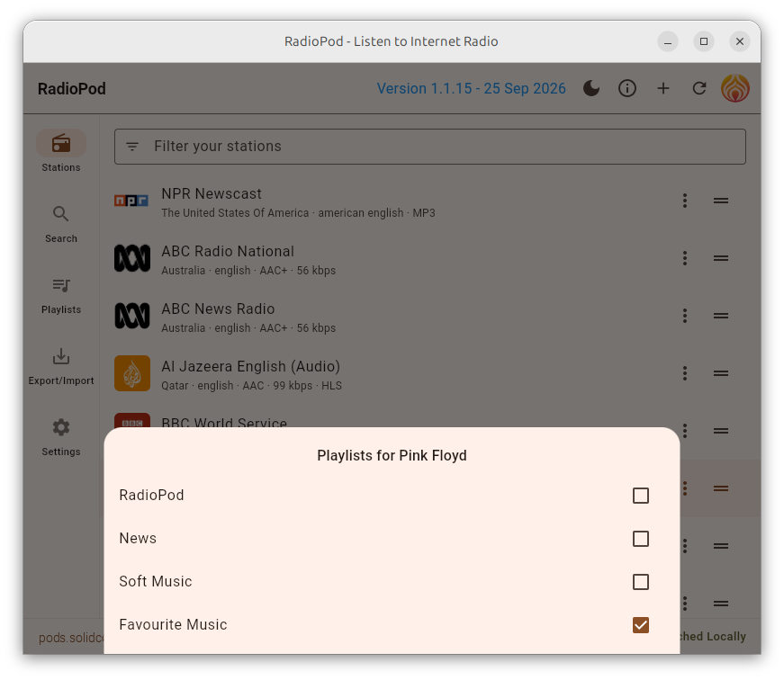
Task: Click the Favourite Music playlist label
Action: point(173,624)
